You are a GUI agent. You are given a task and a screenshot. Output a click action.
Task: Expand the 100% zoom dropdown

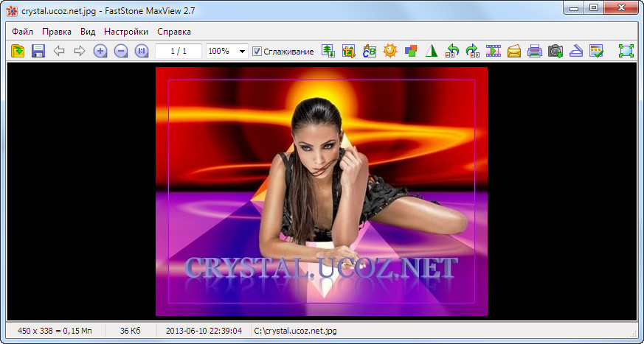coord(242,52)
